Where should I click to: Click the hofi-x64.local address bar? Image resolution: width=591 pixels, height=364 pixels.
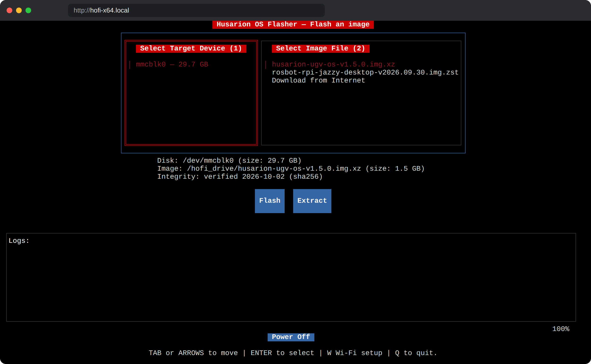(196, 10)
